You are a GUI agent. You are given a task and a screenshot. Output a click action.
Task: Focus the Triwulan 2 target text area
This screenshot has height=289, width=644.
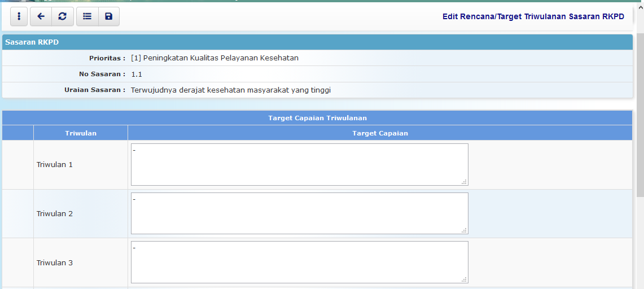tap(299, 213)
